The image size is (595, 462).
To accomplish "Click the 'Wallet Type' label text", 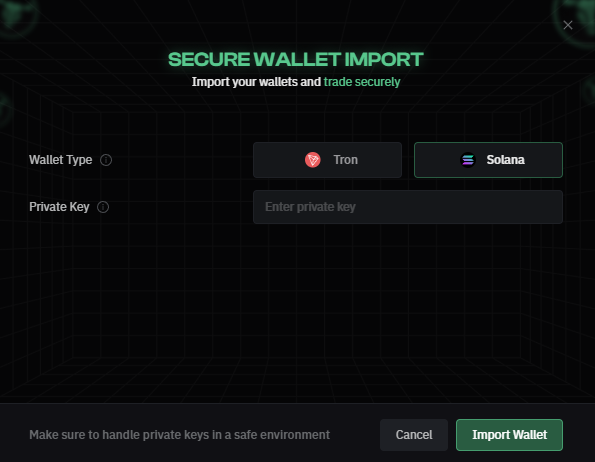I will pyautogui.click(x=61, y=160).
